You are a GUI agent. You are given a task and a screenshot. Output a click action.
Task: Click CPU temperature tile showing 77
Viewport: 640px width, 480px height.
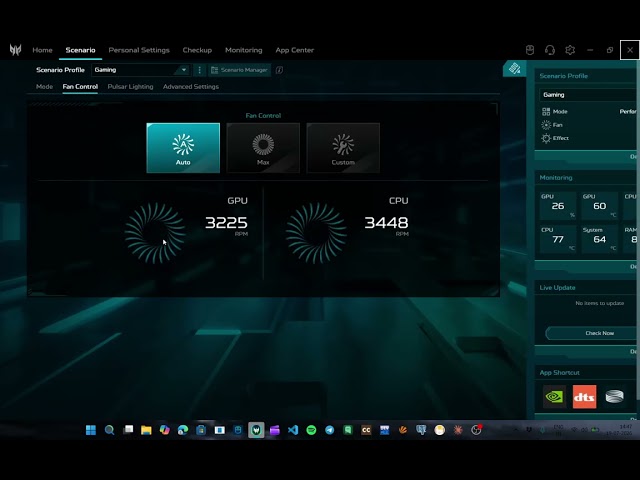coord(558,240)
